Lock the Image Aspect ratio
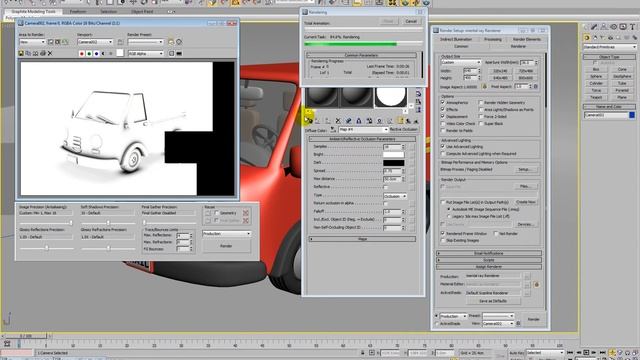Screen dimensions: 640x360 [x=484, y=87]
